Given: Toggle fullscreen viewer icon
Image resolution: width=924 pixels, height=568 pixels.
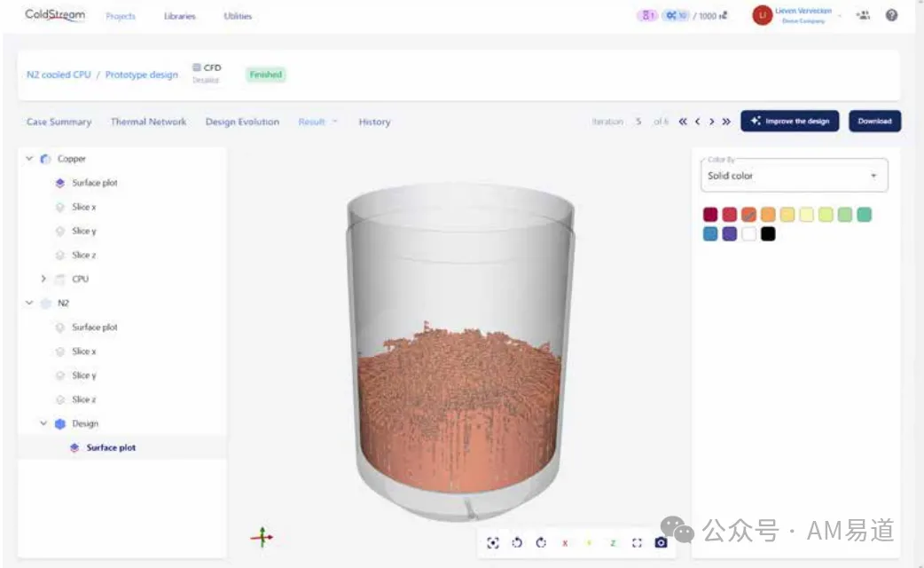Looking at the screenshot, I should 637,542.
